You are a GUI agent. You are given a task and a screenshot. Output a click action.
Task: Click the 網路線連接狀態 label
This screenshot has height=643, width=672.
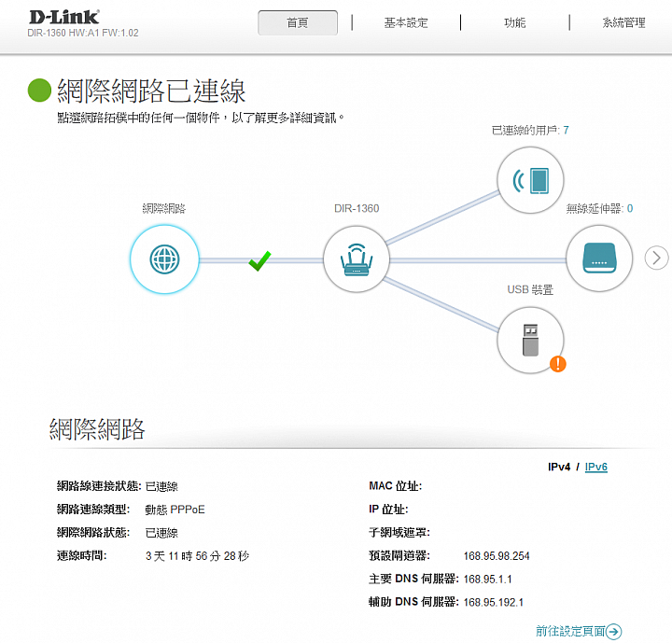pyautogui.click(x=99, y=486)
